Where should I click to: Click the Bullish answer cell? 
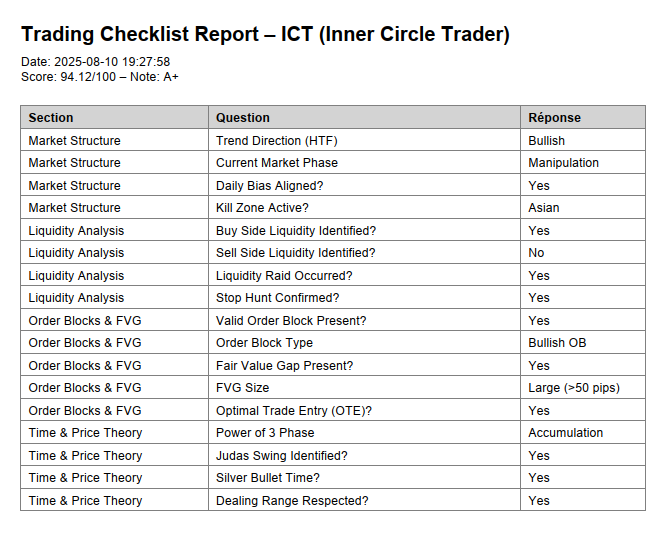(x=546, y=141)
